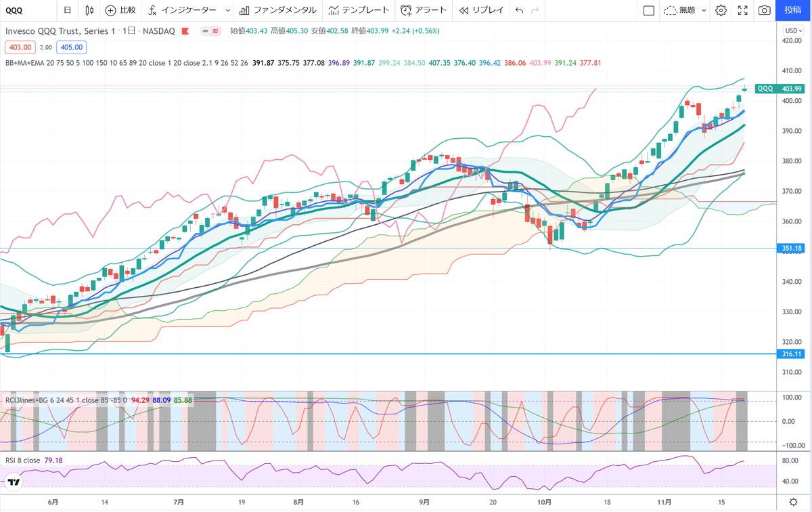Image resolution: width=812 pixels, height=512 pixels.
Task: Open the 無題 cloud layout name
Action: [680, 10]
